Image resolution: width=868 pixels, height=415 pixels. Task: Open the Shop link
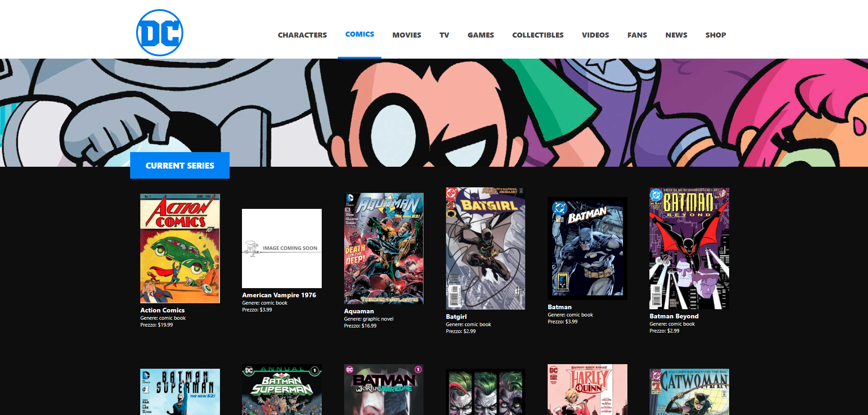pyautogui.click(x=715, y=35)
